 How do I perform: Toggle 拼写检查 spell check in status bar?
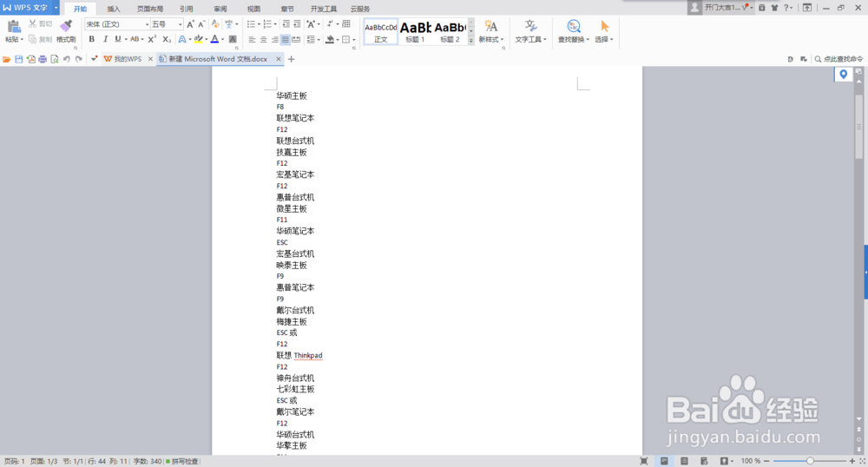(x=181, y=461)
